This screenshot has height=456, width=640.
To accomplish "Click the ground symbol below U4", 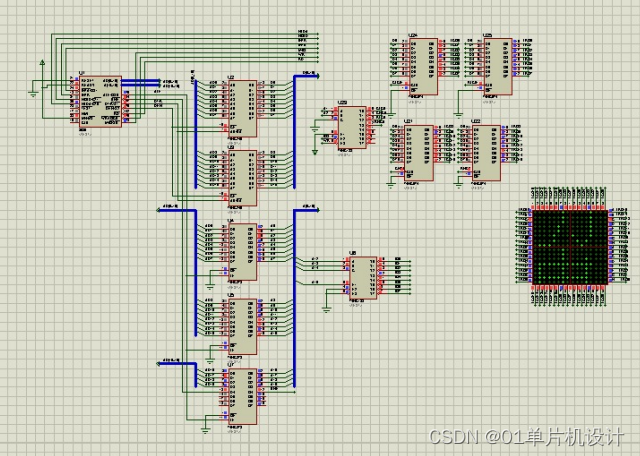I will [x=210, y=287].
